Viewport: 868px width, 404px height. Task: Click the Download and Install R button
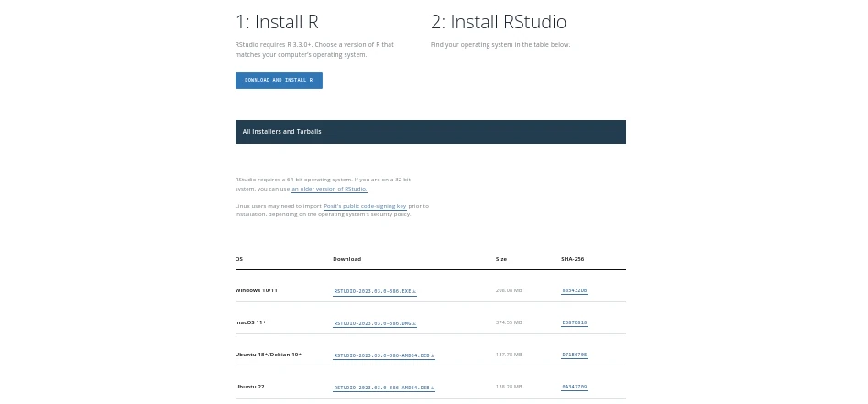pos(279,81)
